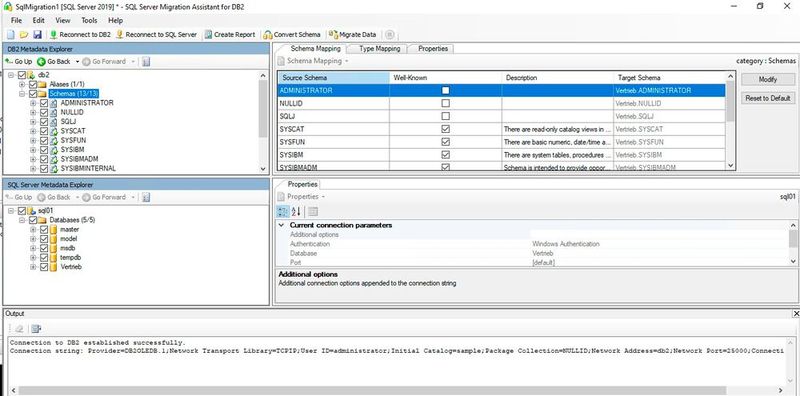Click the sql01 server icon in tree
Screen dimensions: 800x396
31,210
